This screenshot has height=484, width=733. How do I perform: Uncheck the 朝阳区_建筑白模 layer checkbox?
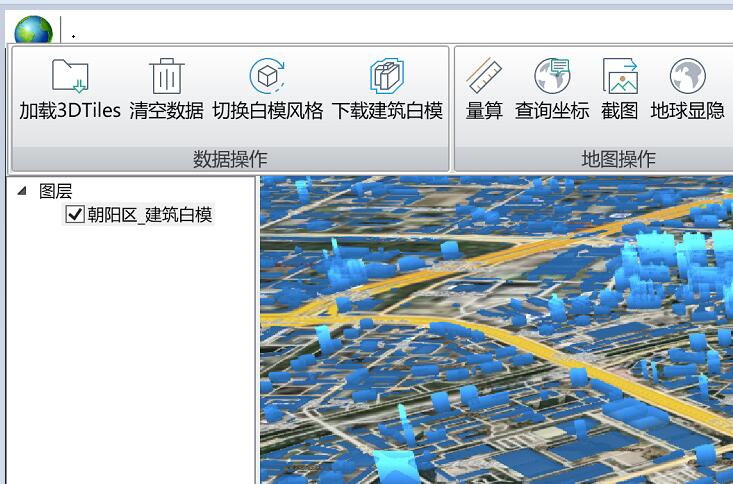tap(75, 215)
